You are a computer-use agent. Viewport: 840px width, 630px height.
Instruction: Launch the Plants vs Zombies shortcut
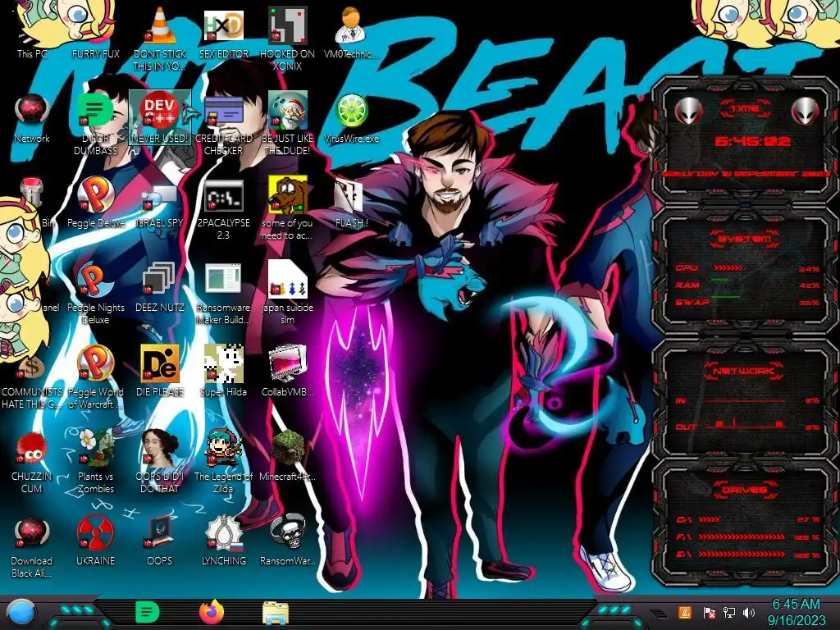[95, 462]
